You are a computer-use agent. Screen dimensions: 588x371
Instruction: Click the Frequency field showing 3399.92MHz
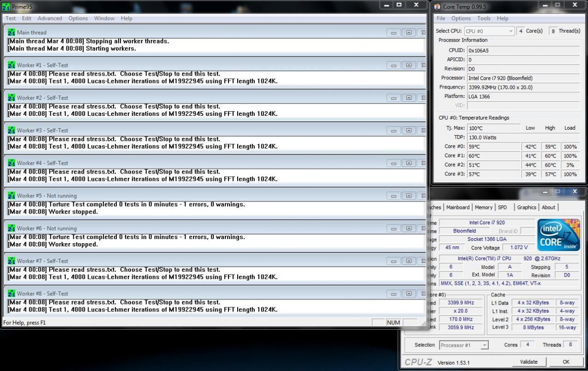[x=523, y=87]
